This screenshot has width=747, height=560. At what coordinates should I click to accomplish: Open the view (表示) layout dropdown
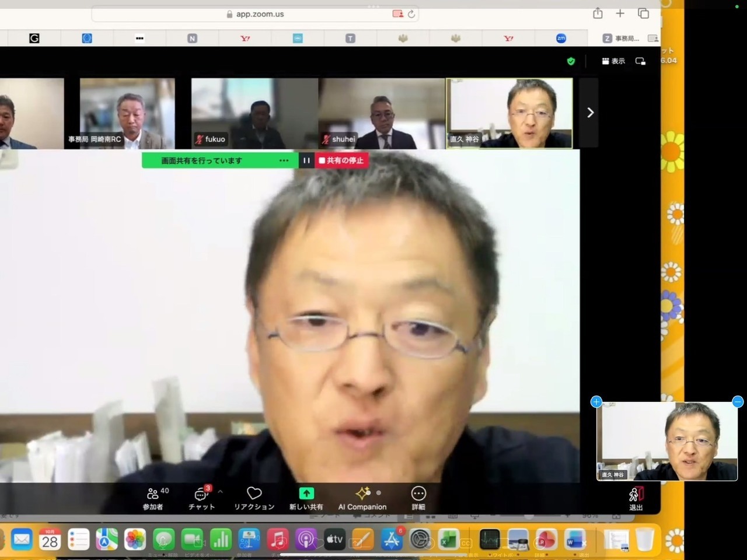613,61
